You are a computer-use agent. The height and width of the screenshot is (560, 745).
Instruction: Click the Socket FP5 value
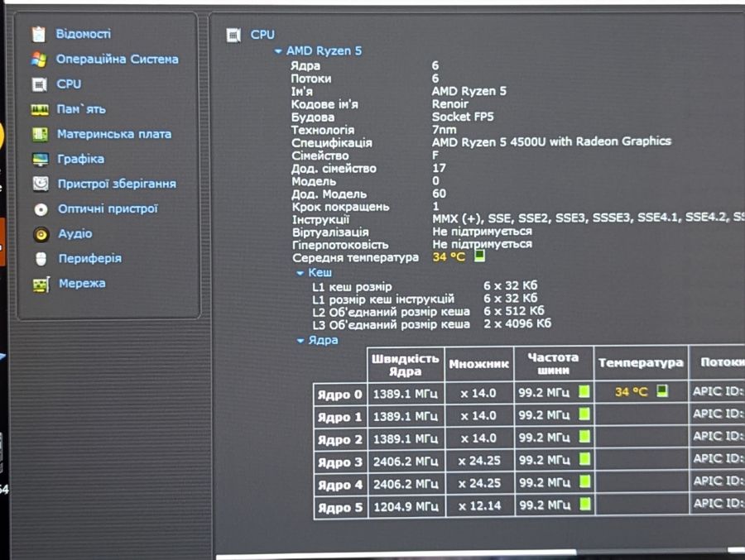[463, 117]
